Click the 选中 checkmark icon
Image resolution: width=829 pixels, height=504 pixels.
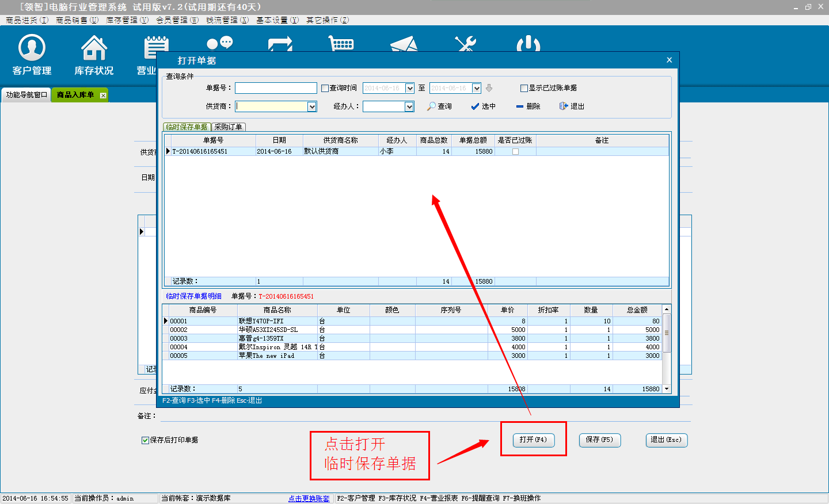tap(475, 106)
